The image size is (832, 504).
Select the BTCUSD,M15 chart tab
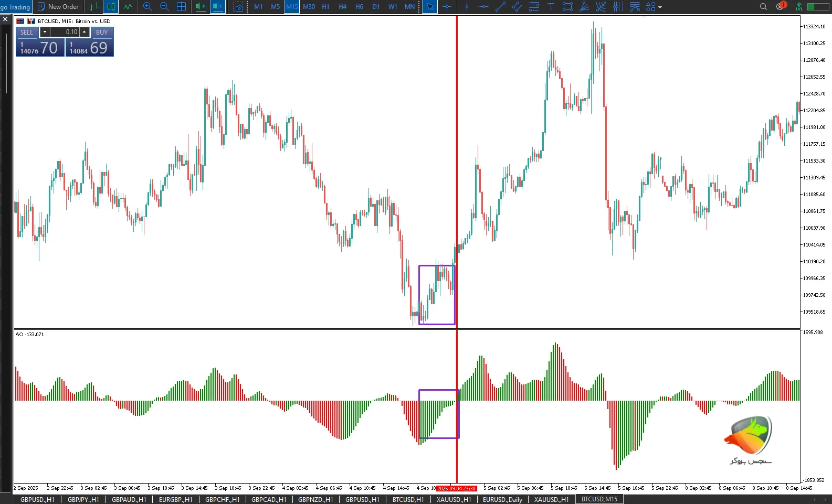[599, 499]
